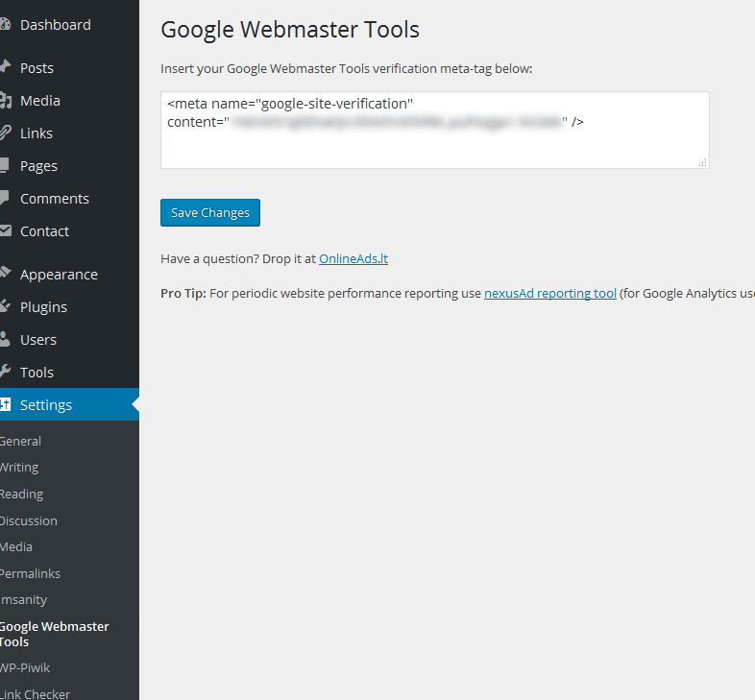Image resolution: width=755 pixels, height=700 pixels.
Task: Open the Posts menu
Action: pyautogui.click(x=37, y=68)
